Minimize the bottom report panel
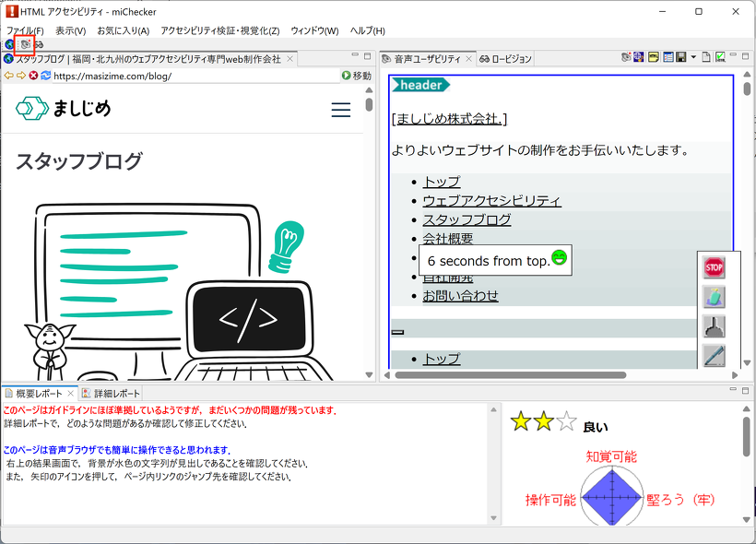This screenshot has height=544, width=756. point(733,390)
